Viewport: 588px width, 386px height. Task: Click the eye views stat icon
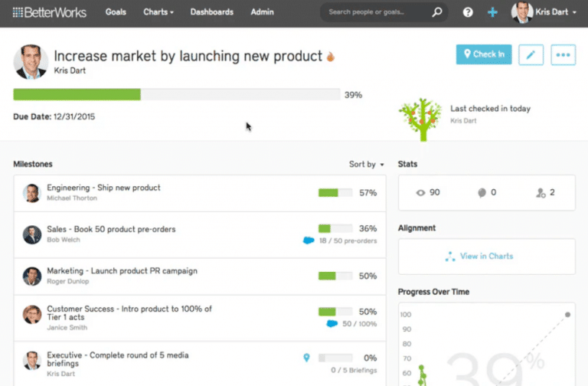click(420, 193)
